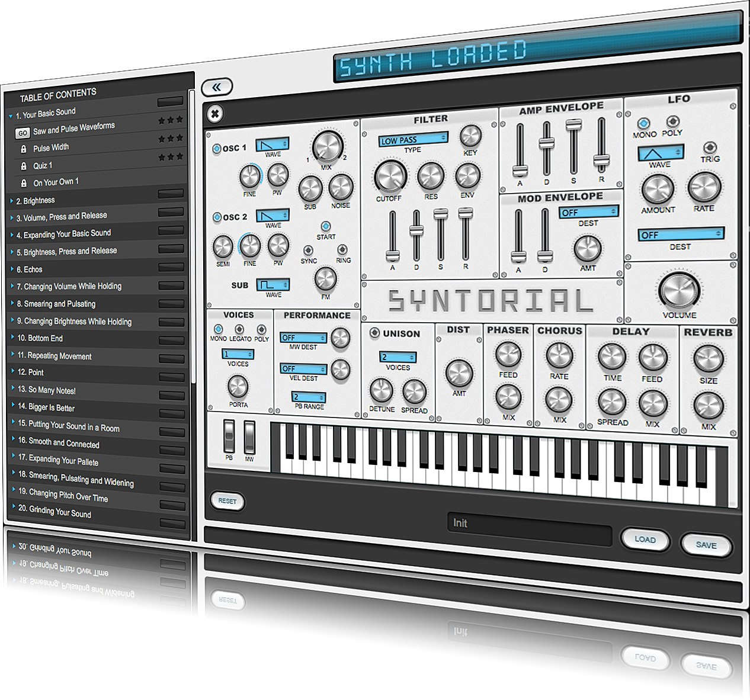Image resolution: width=750 pixels, height=700 pixels.
Task: Enable RING modulation switch
Action: point(342,250)
